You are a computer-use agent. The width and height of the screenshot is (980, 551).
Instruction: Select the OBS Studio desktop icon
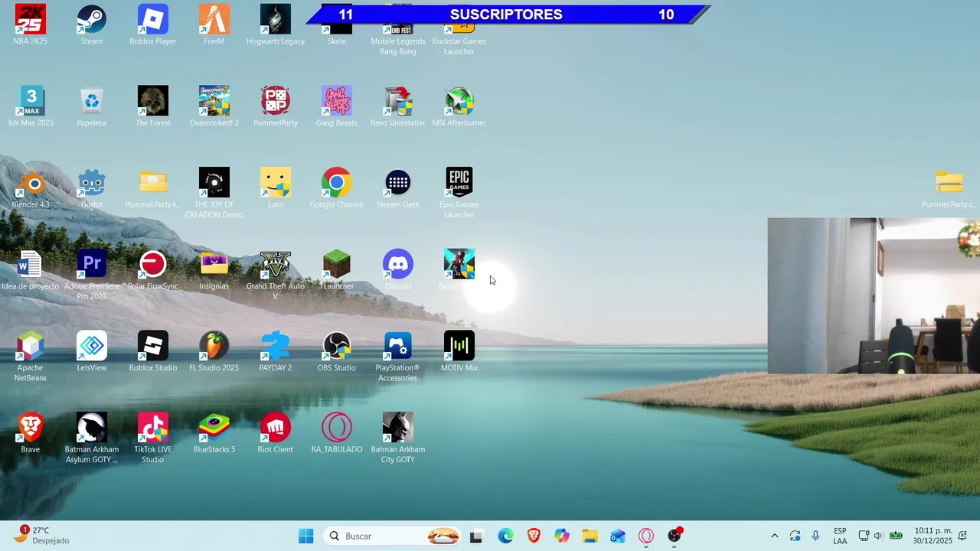337,346
